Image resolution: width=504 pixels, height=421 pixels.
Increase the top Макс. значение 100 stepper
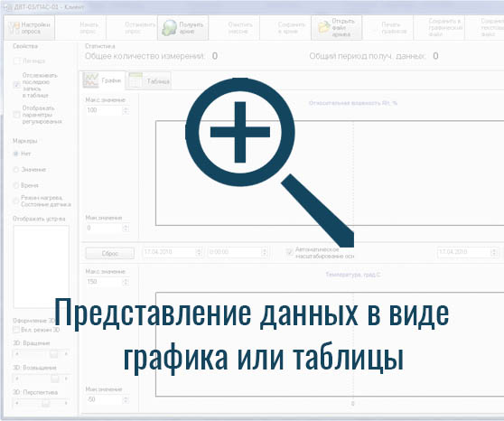point(126,108)
